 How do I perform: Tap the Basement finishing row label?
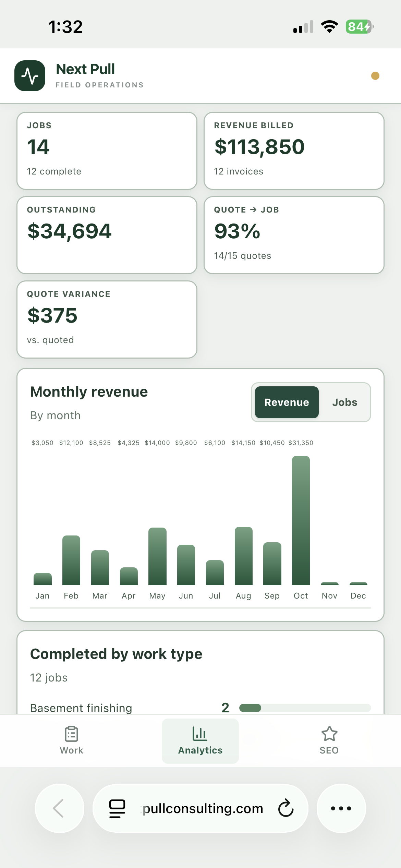81,708
